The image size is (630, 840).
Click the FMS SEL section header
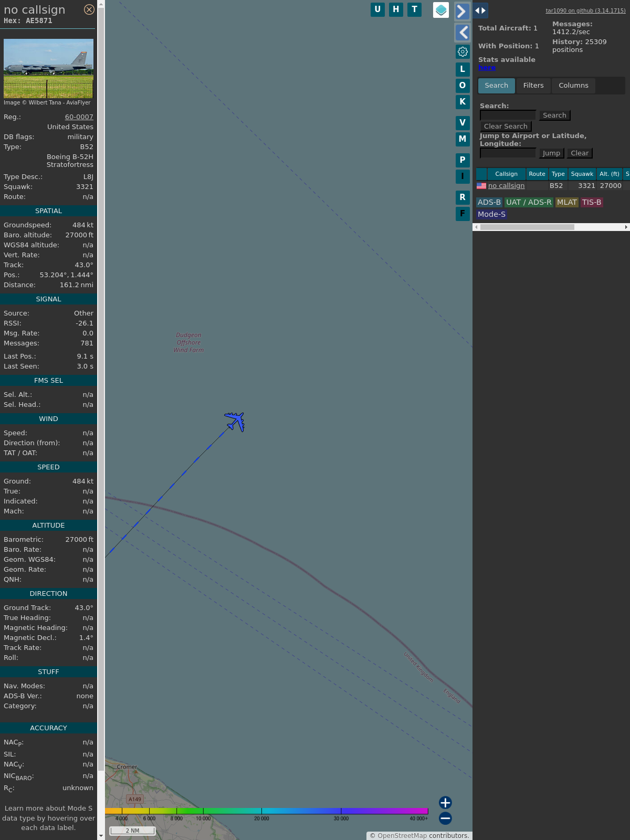pyautogui.click(x=48, y=380)
